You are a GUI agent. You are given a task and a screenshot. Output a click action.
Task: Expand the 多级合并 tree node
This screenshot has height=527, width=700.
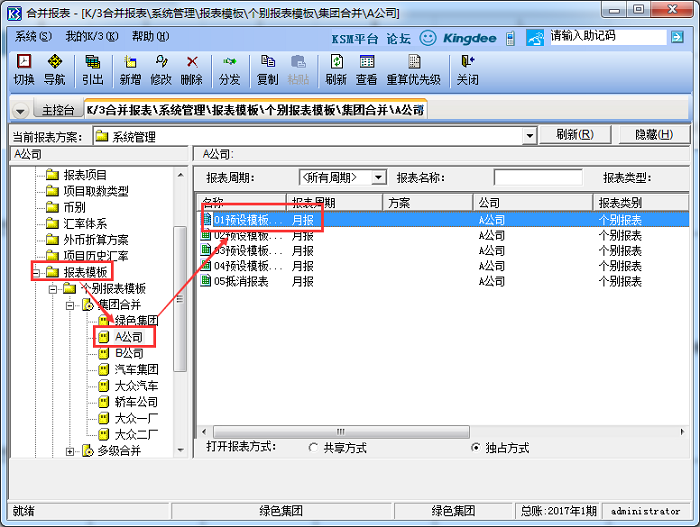(x=71, y=451)
